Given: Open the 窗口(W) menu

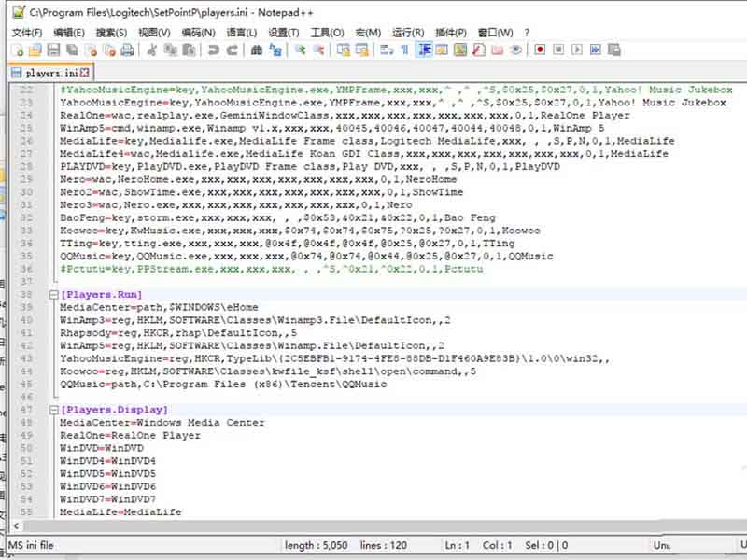Looking at the screenshot, I should (x=496, y=33).
